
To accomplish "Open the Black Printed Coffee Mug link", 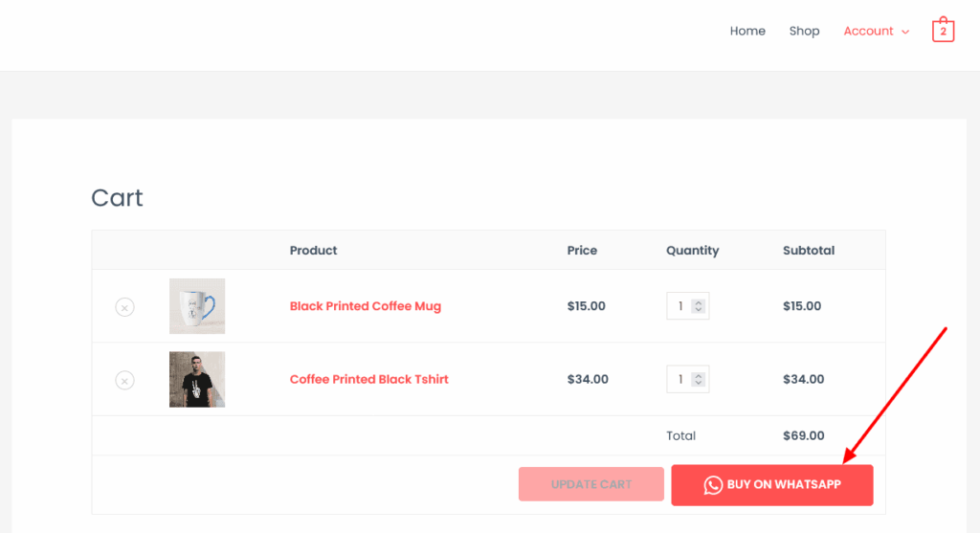I will [x=365, y=306].
